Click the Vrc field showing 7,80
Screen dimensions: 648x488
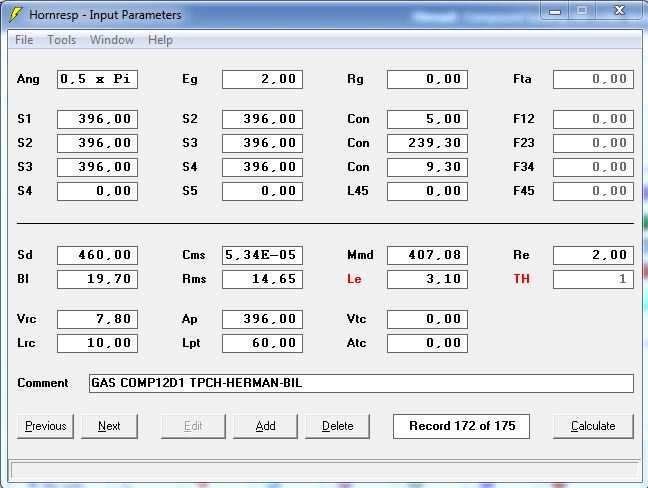click(98, 319)
